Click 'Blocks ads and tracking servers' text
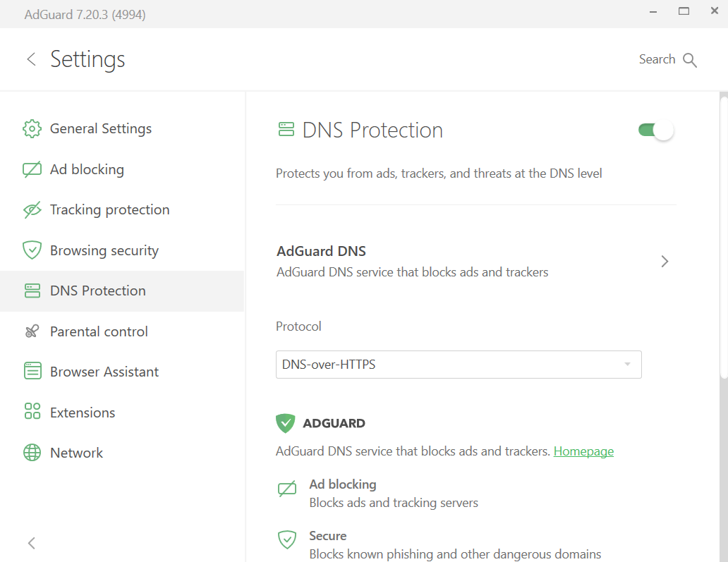The height and width of the screenshot is (562, 728). click(x=394, y=503)
